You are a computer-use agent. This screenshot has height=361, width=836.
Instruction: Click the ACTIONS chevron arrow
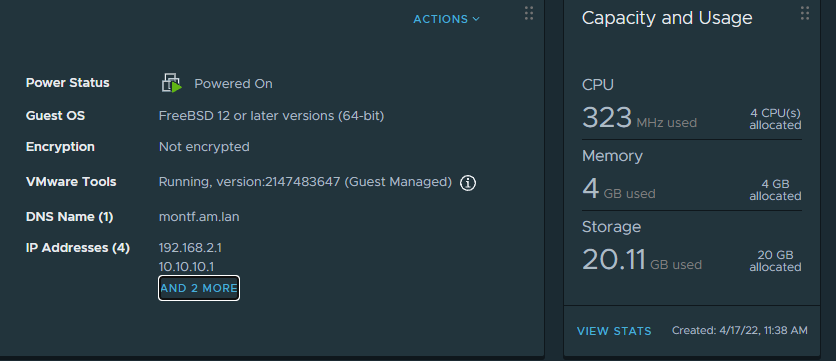coord(476,19)
